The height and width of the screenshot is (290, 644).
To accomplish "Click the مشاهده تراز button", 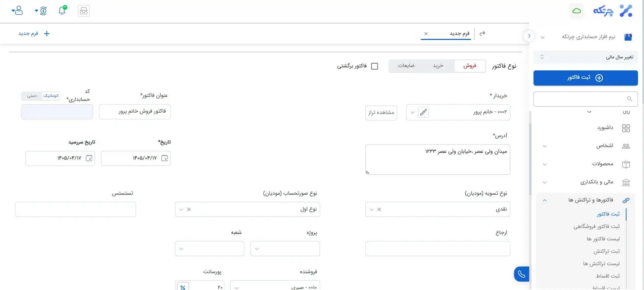I will (381, 113).
